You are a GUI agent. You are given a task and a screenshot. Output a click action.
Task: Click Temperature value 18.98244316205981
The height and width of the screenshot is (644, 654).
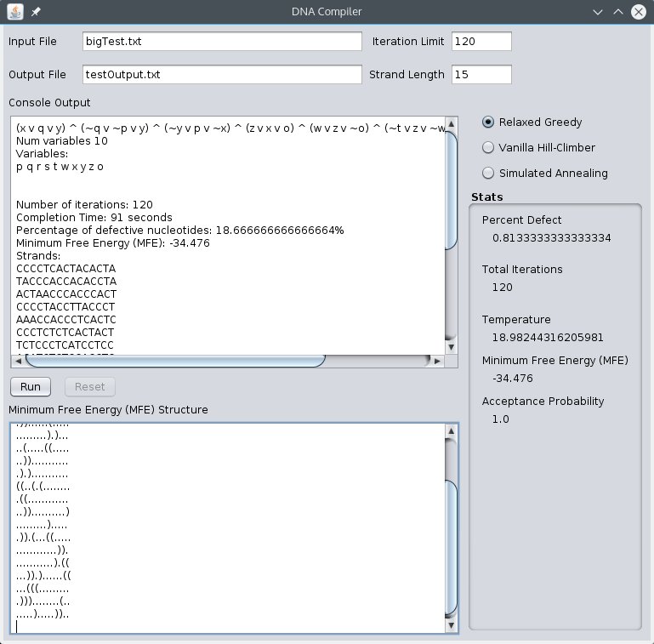tap(548, 338)
